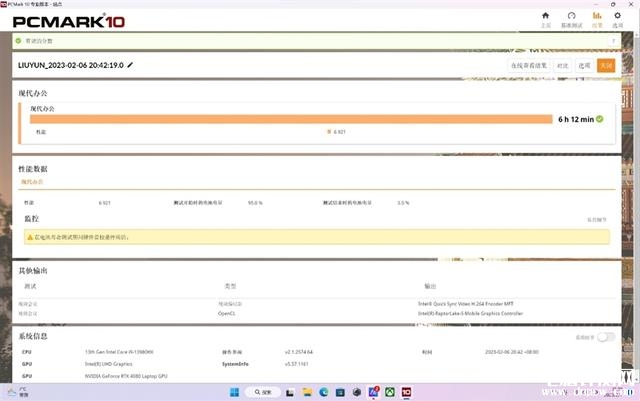Click RaptorLake-S Mobile Graphics Controller text
640x401 pixels.
point(470,314)
